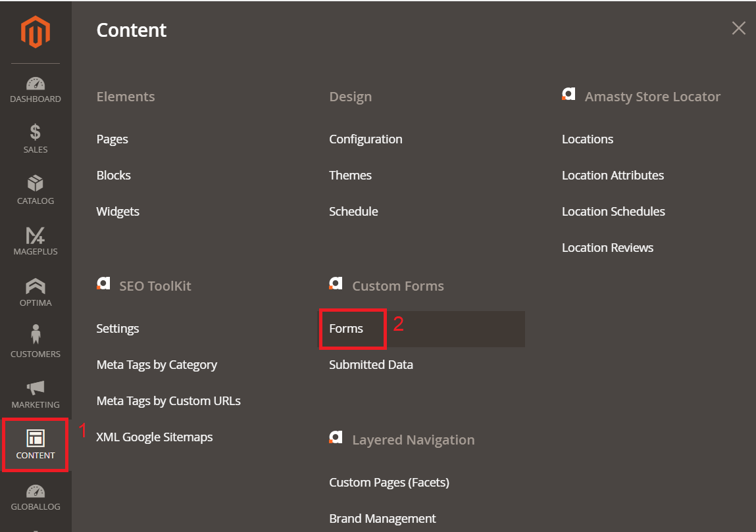Click the Amasty icon beside SEO ToolKit
The image size is (756, 532).
pos(103,283)
